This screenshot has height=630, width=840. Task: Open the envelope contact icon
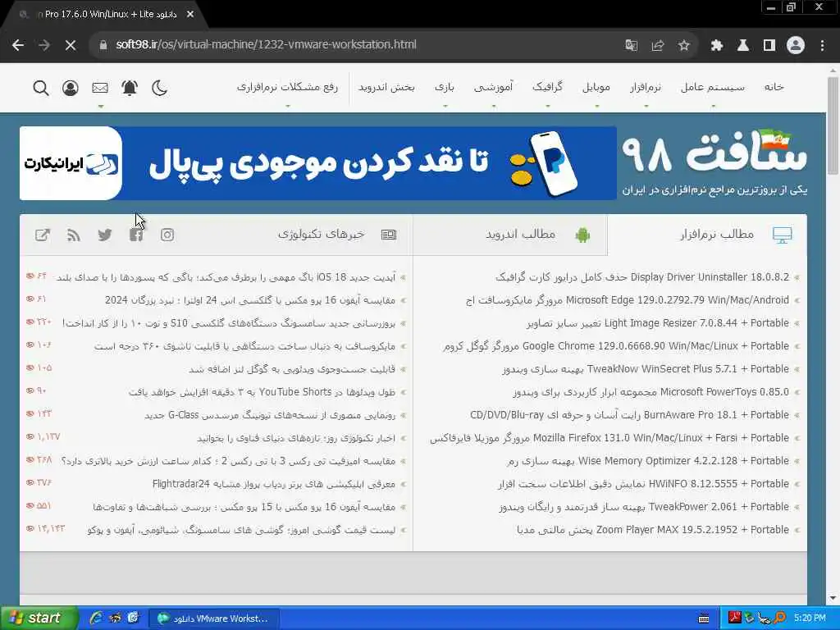100,87
